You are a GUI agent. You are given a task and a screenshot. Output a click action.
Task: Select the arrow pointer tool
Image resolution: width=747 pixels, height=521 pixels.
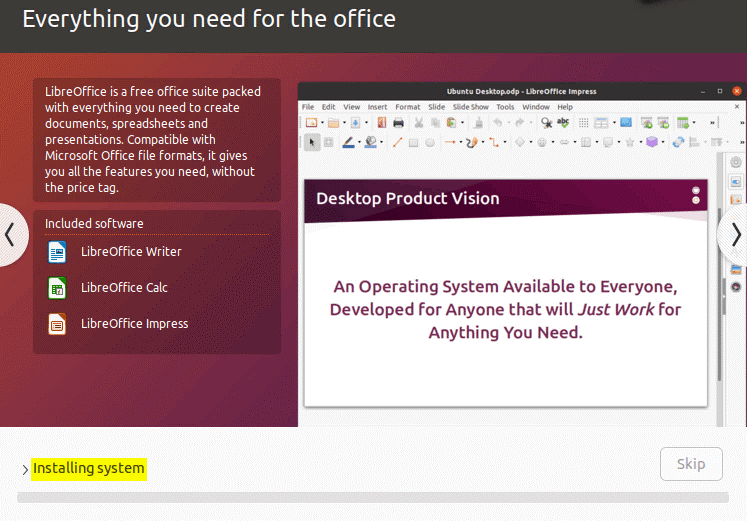click(312, 142)
